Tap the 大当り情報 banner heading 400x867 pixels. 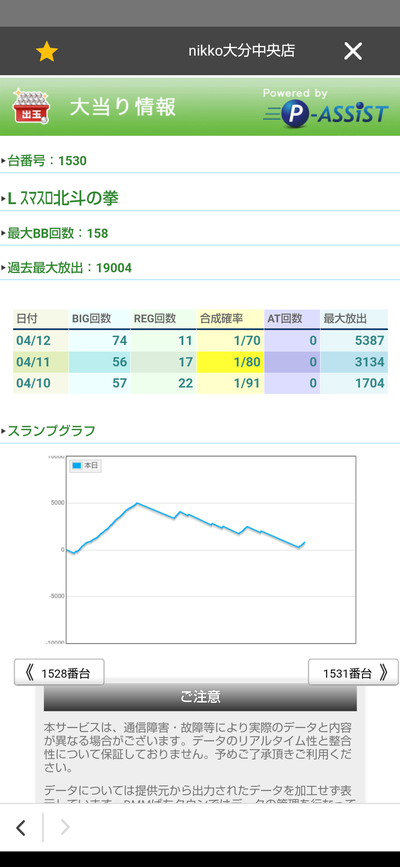(122, 106)
